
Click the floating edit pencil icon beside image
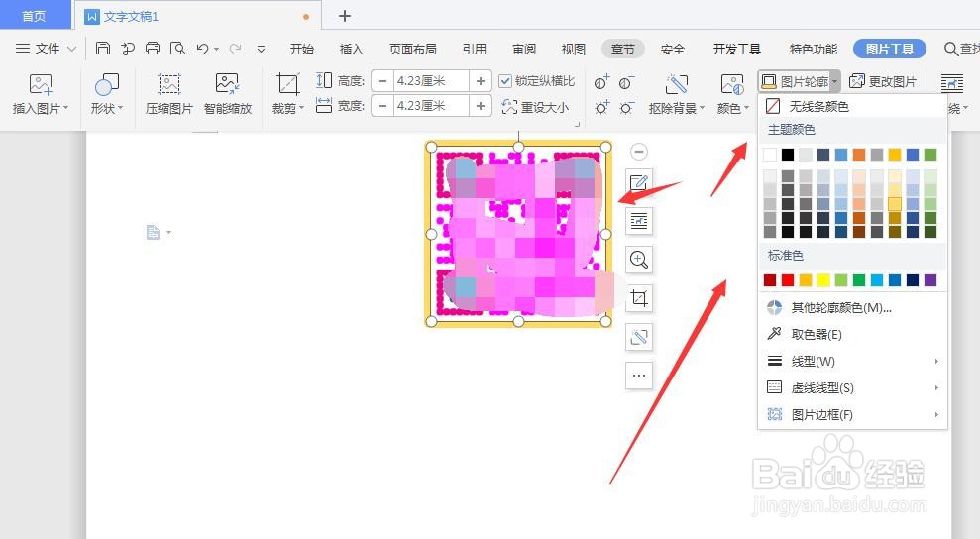[639, 182]
